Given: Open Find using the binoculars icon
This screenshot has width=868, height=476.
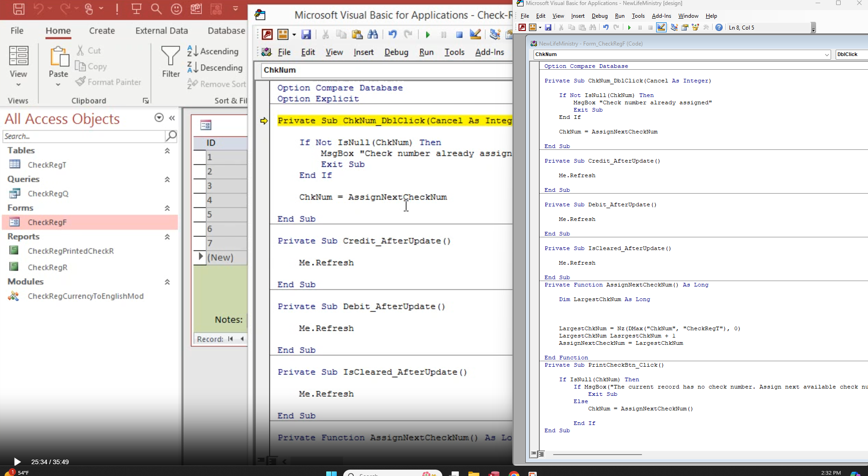Looking at the screenshot, I should [x=593, y=27].
